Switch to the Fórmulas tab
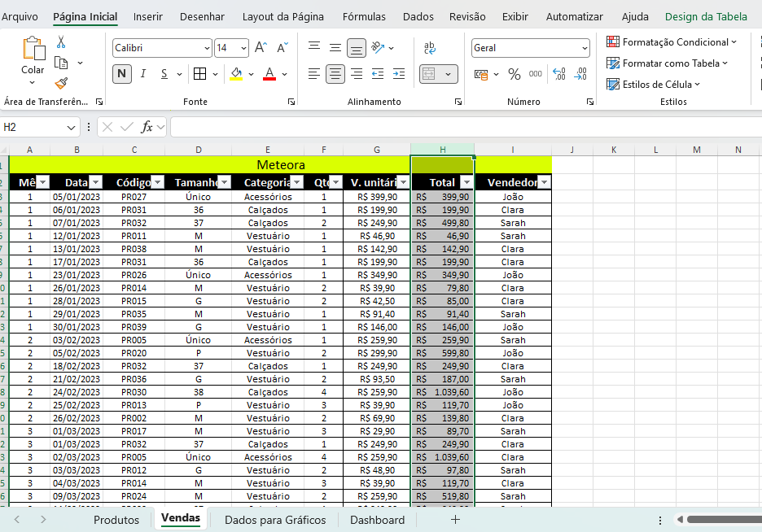This screenshot has height=532, width=762. click(364, 16)
